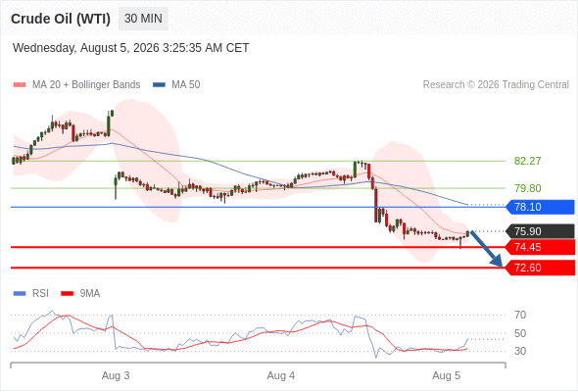Toggle the RSI legend entry

pos(31,294)
